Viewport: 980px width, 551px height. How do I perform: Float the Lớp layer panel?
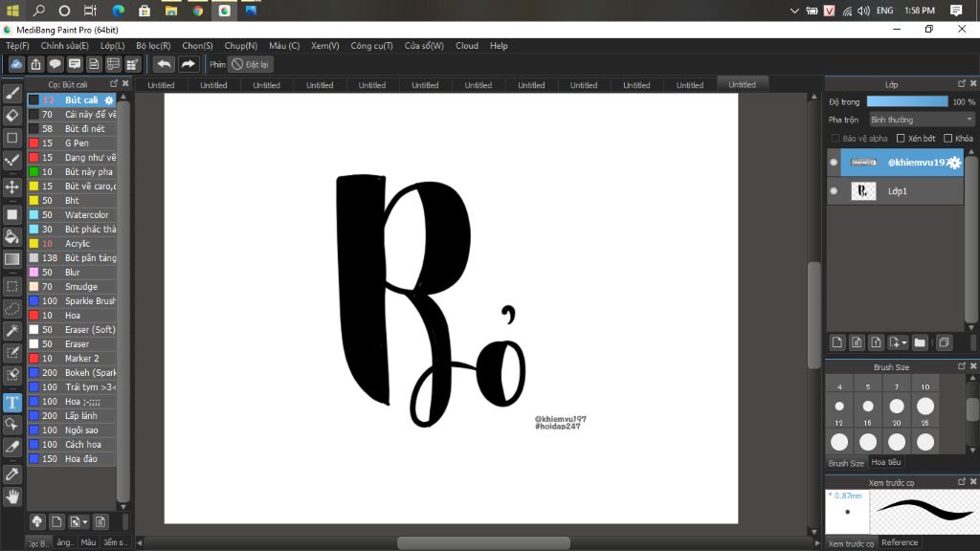pyautogui.click(x=961, y=84)
